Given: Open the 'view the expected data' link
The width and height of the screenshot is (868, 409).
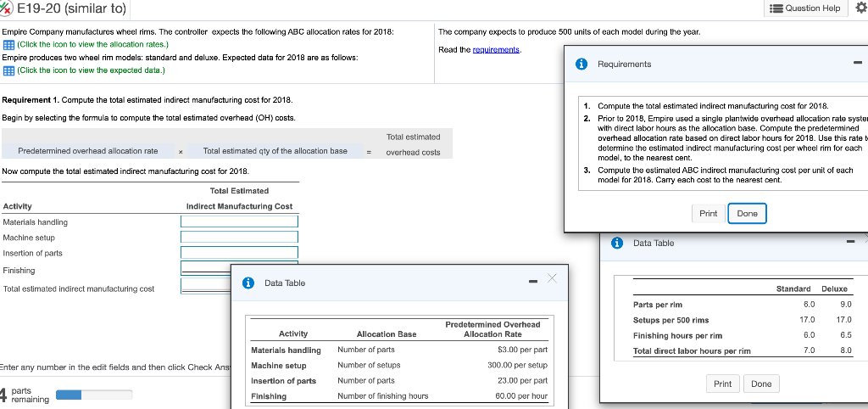Looking at the screenshot, I should 91,71.
